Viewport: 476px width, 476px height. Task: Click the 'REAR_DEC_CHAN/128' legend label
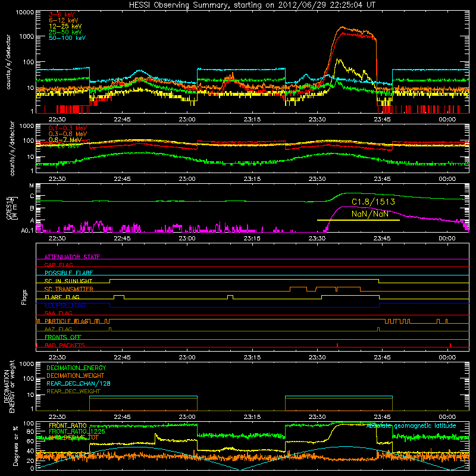click(79, 384)
